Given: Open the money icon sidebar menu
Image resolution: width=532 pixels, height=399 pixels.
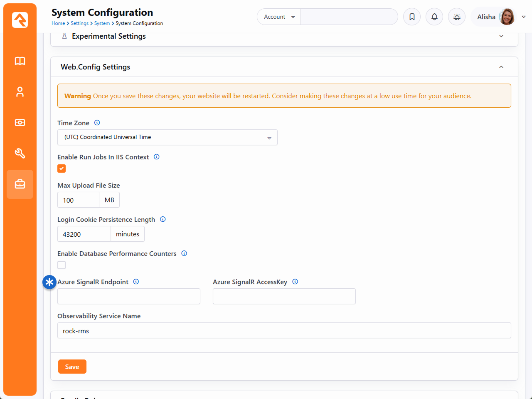Looking at the screenshot, I should point(20,123).
